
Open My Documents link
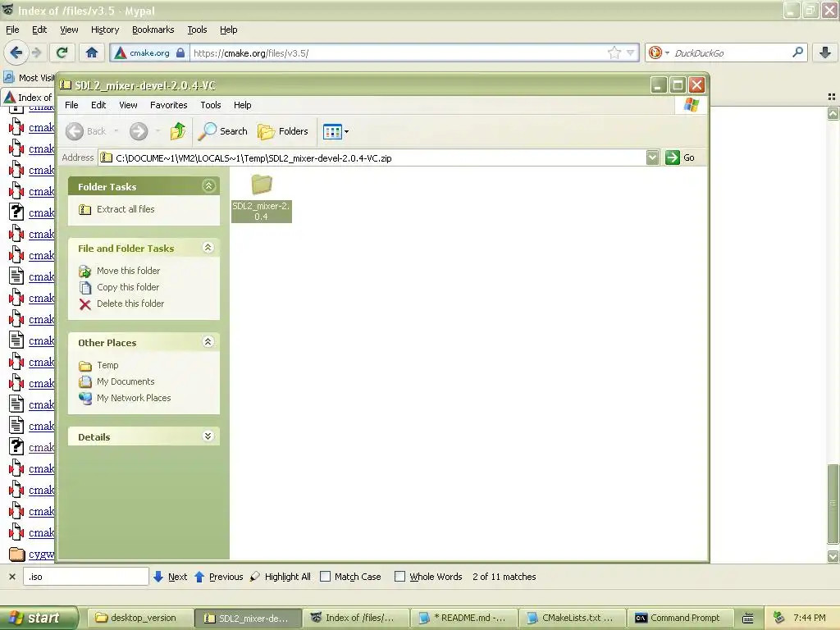(126, 382)
